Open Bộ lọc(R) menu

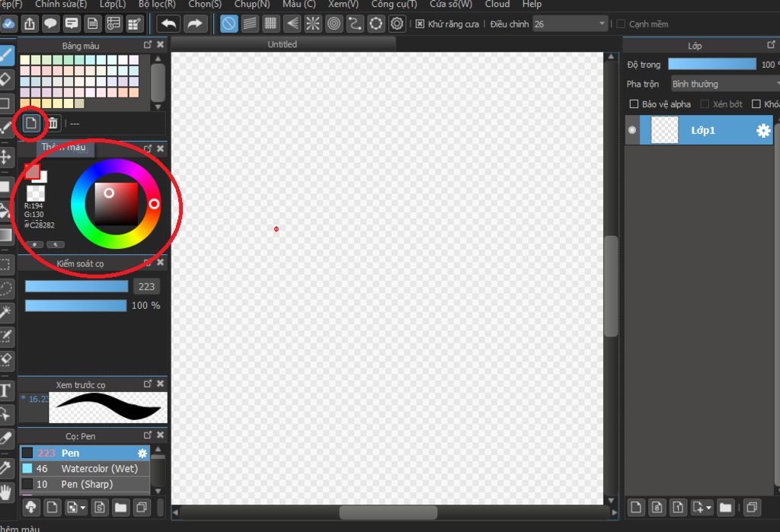pyautogui.click(x=157, y=4)
